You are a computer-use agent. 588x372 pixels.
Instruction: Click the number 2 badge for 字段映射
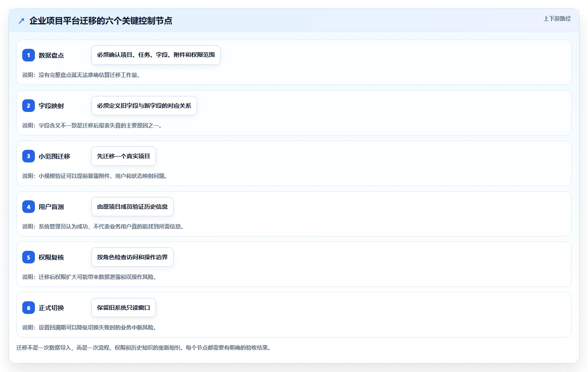(x=29, y=106)
